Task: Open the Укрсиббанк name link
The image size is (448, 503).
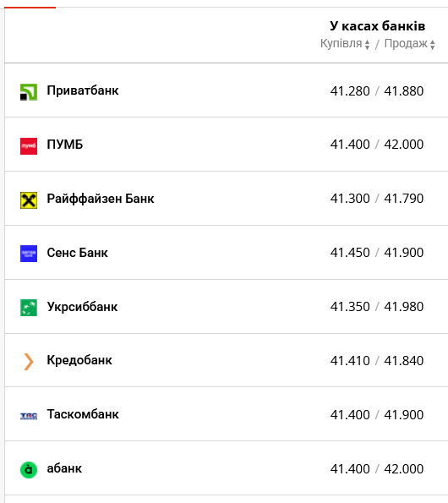Action: [x=82, y=307]
